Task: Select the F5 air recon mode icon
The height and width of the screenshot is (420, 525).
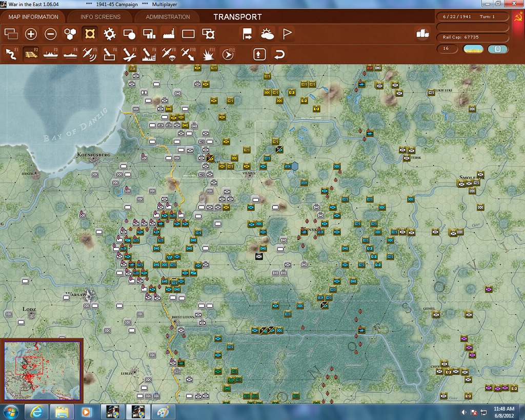Action: [x=90, y=54]
